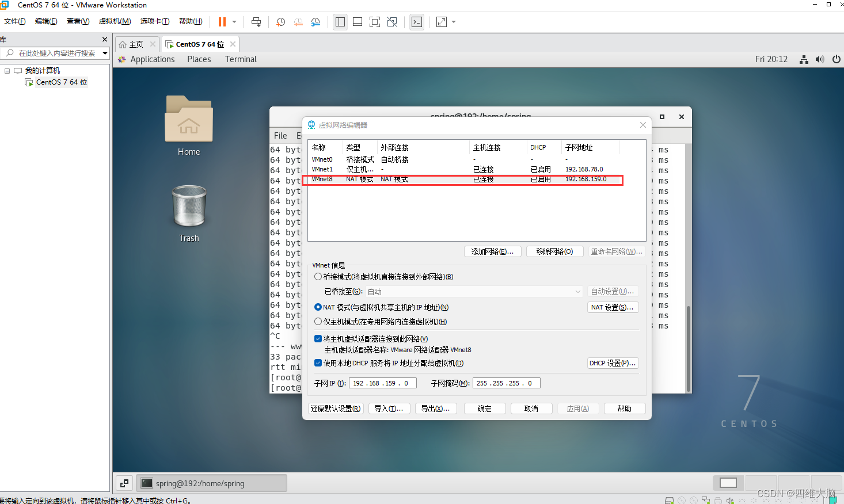
Task: Click the 帮助 button in the dialog
Action: (625, 408)
